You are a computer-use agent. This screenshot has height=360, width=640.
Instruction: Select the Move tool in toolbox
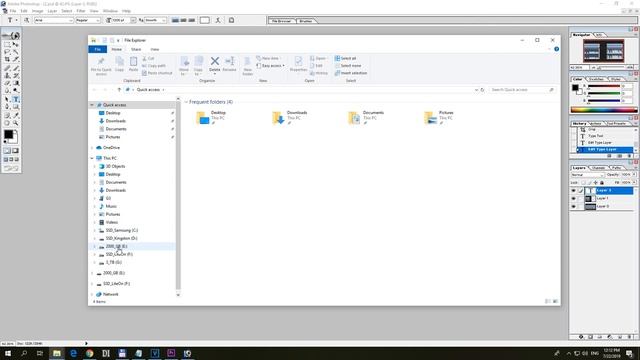tap(16, 44)
